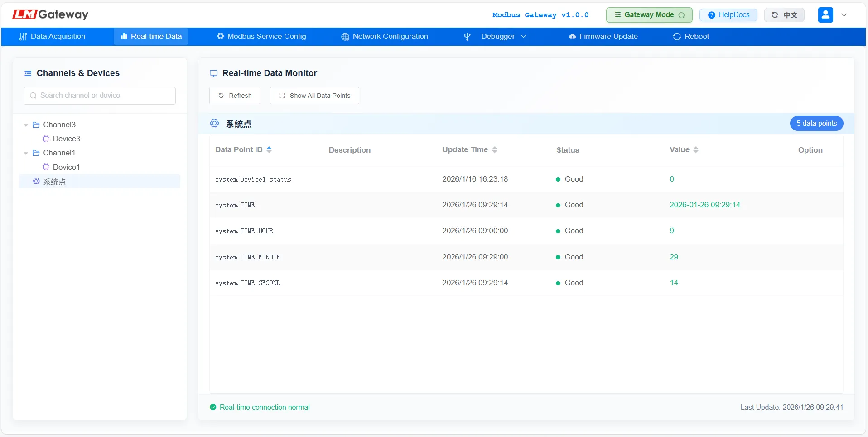Click Show All Data Points button
The image size is (868, 437).
tap(314, 96)
